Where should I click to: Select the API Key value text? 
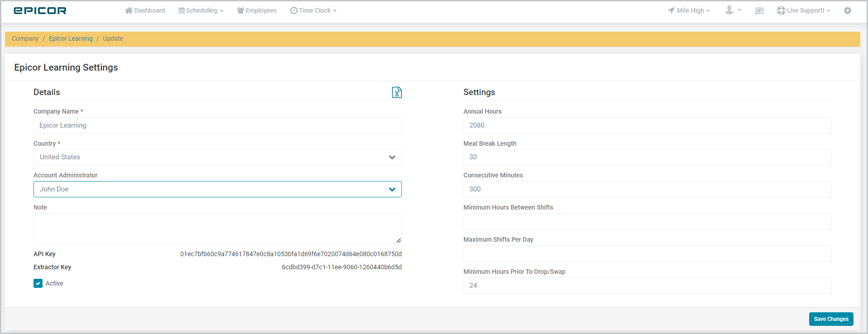(291, 254)
